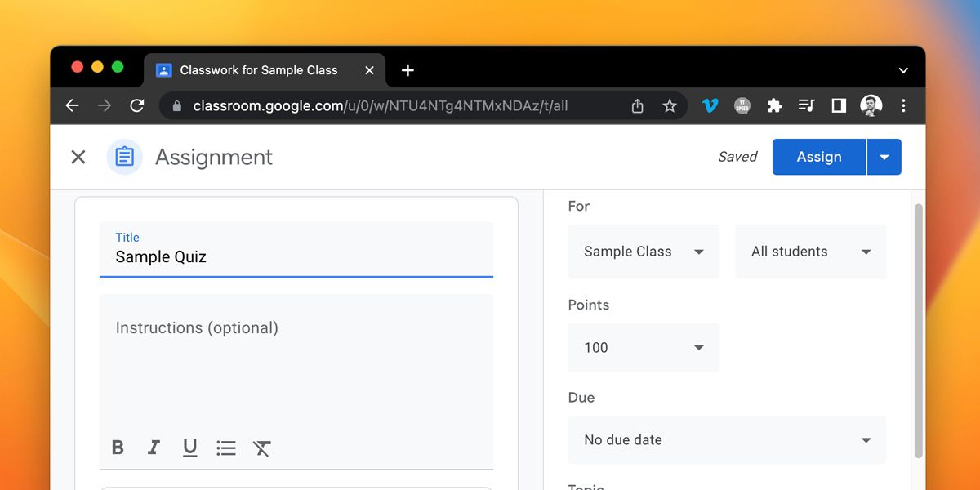Image resolution: width=980 pixels, height=490 pixels.
Task: Open the music playlist extension icon
Action: coord(806,105)
